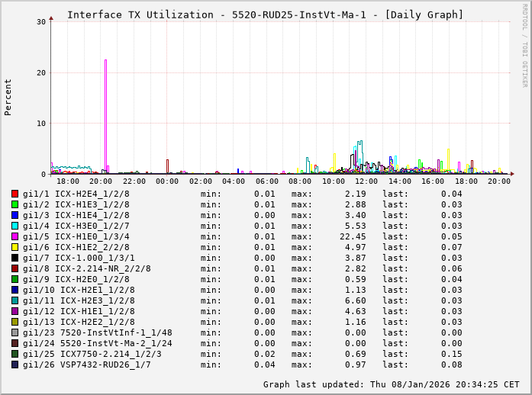532x395 pixels.
Task: Click the max value 5.53 for gi1/4
Action: point(356,226)
